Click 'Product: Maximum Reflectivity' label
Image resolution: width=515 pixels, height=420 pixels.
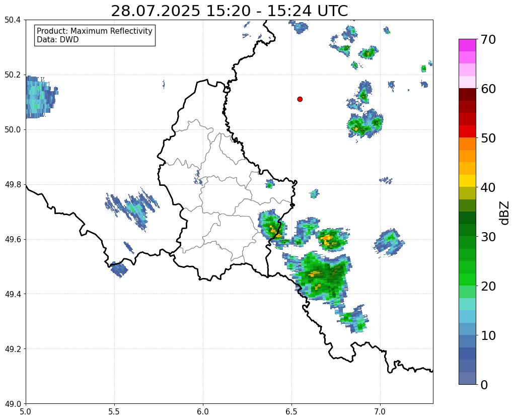click(x=95, y=31)
